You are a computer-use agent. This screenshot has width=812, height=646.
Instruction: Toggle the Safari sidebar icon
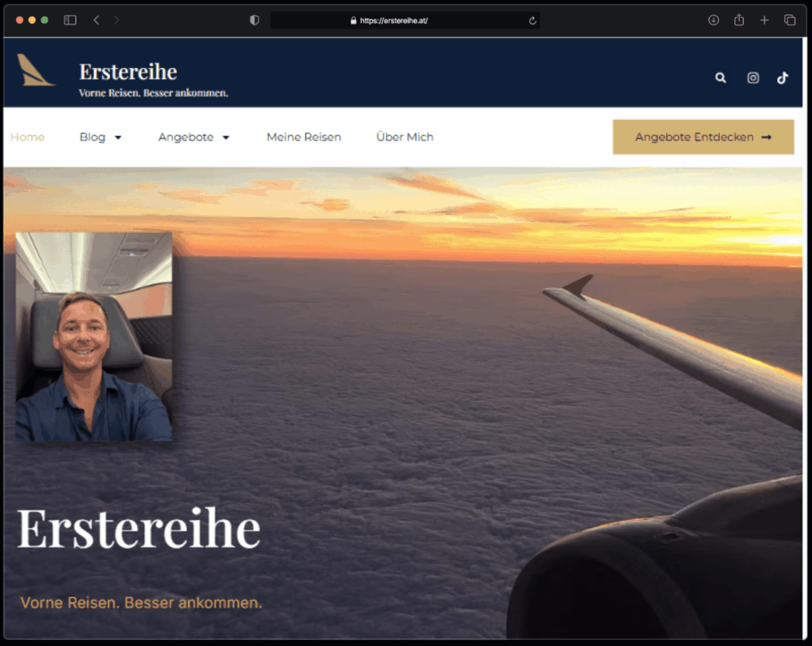pos(71,19)
